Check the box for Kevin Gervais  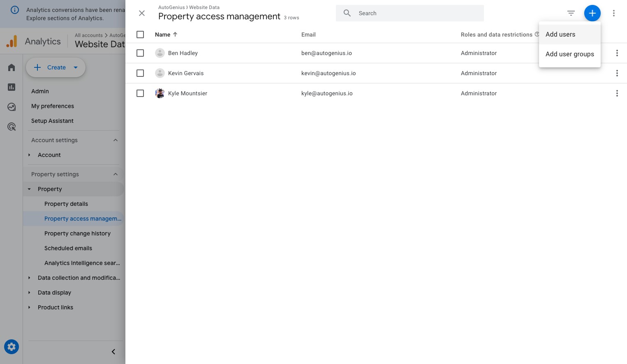140,73
